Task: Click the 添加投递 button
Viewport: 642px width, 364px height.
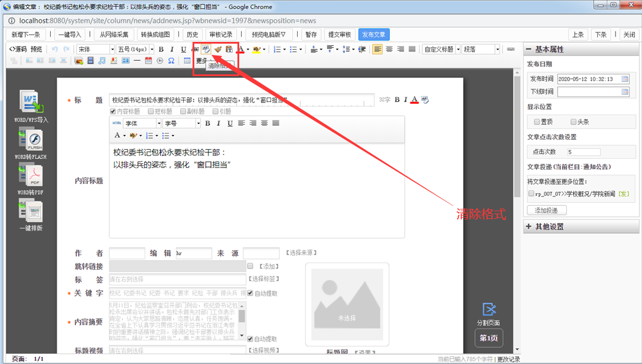Action: 546,210
